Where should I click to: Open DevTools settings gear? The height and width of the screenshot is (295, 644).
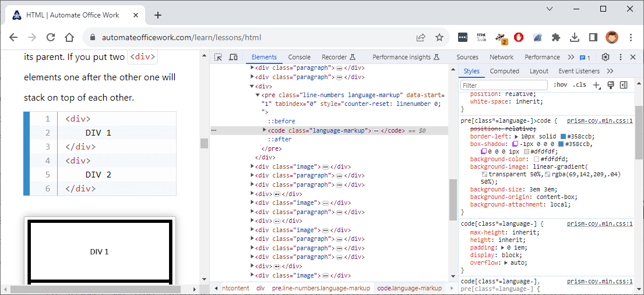coord(606,57)
